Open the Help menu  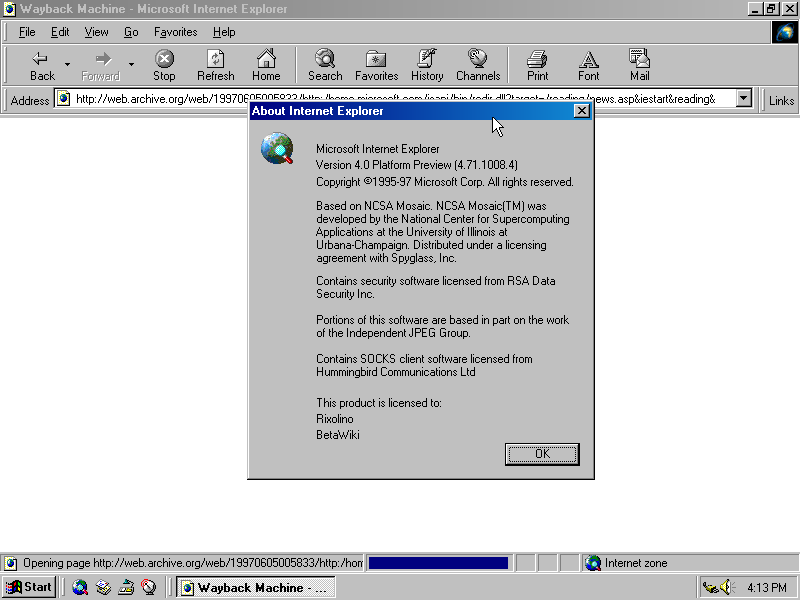click(224, 32)
